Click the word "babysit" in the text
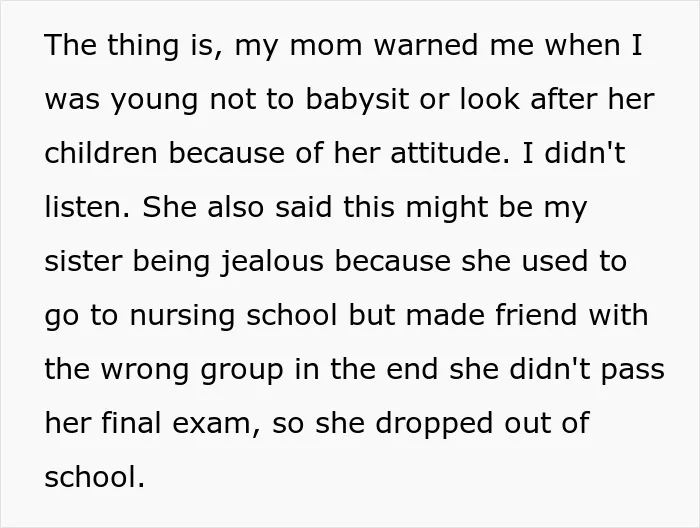 tap(357, 99)
